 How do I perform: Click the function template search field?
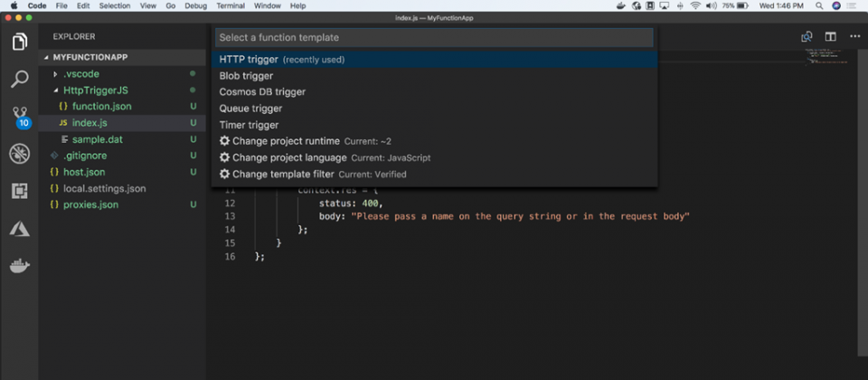[x=434, y=38]
